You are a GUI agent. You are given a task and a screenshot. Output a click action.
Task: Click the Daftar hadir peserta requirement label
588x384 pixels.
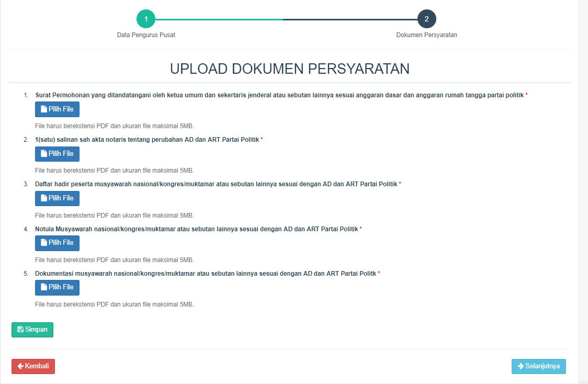(x=216, y=184)
